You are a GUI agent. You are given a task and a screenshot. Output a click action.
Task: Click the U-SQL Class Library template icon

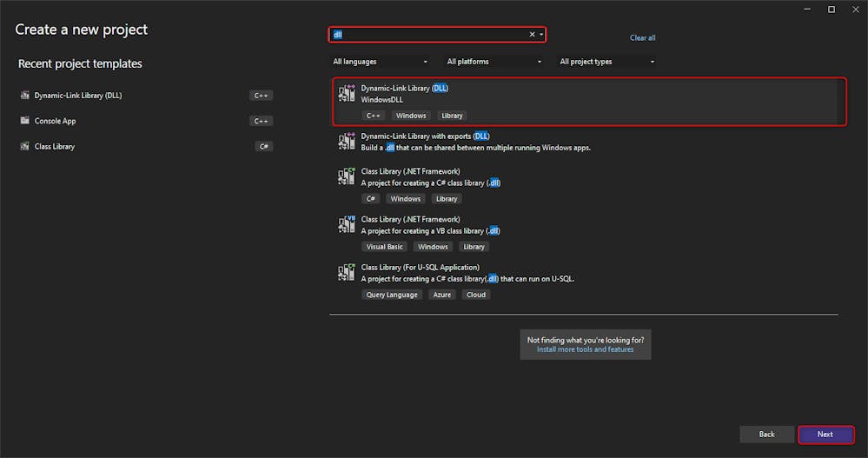click(x=347, y=272)
